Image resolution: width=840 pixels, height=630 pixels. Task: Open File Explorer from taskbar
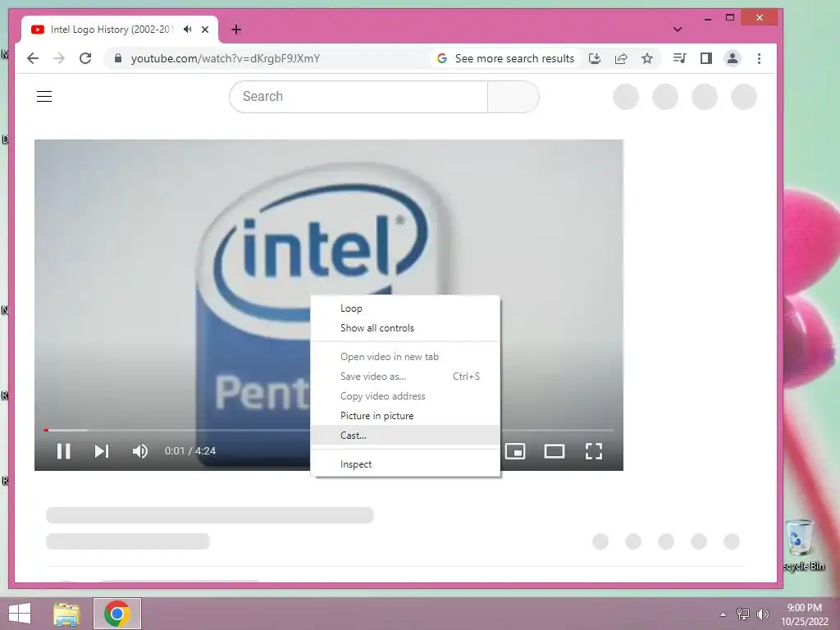[66, 614]
